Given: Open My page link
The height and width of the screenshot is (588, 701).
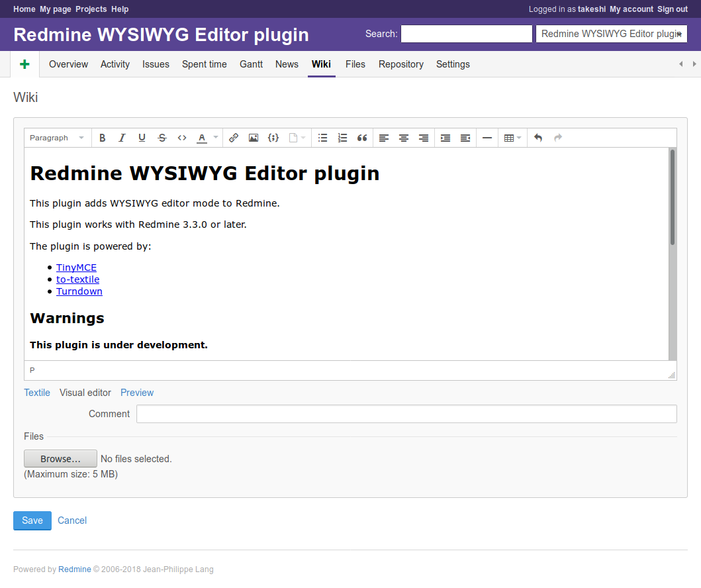Looking at the screenshot, I should point(56,9).
